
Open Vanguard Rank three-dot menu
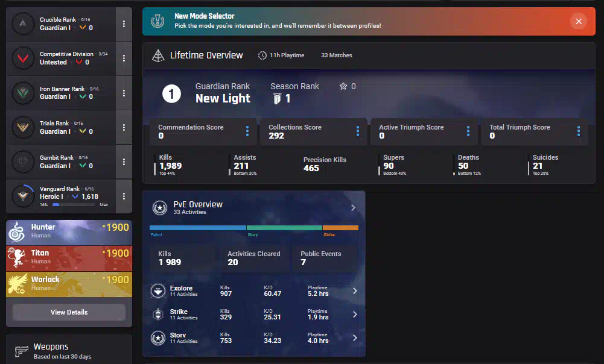124,196
